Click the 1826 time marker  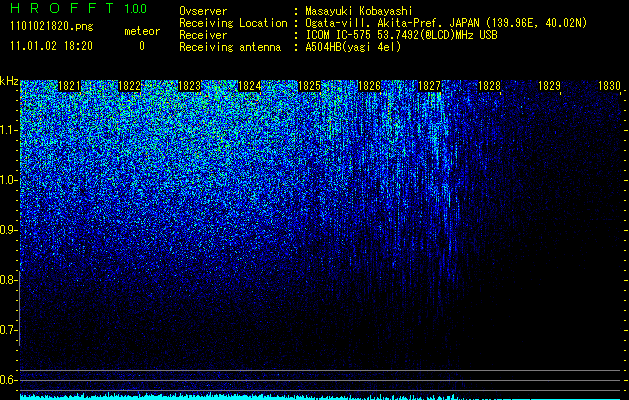point(369,86)
